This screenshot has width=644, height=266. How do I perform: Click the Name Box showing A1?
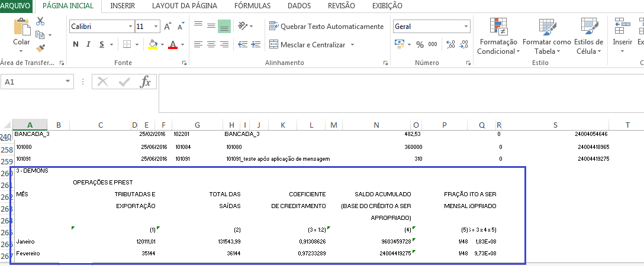point(33,82)
